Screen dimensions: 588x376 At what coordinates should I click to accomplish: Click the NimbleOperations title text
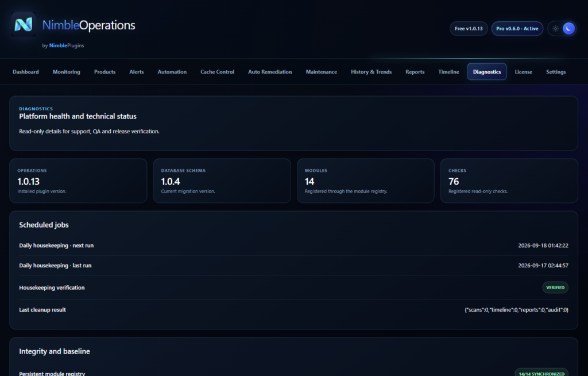tap(88, 25)
